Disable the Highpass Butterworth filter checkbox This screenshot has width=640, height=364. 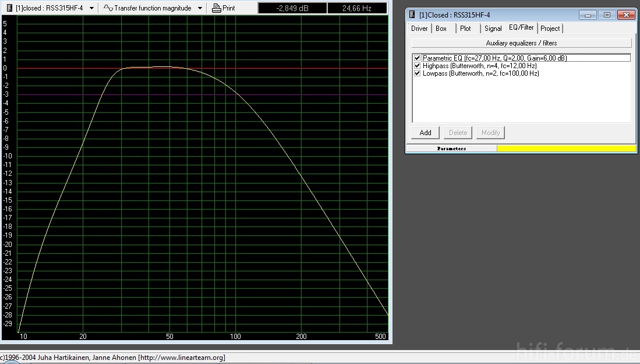(417, 66)
